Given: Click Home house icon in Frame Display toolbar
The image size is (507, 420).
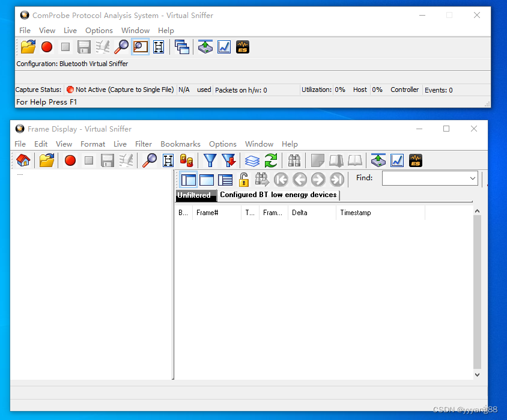Looking at the screenshot, I should tap(23, 160).
